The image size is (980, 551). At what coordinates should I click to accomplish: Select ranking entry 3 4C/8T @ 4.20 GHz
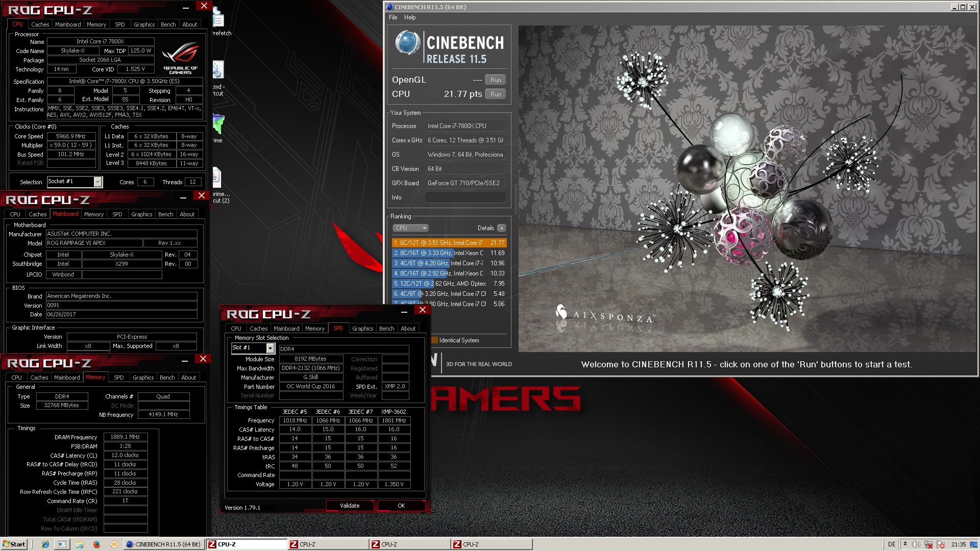pos(449,263)
